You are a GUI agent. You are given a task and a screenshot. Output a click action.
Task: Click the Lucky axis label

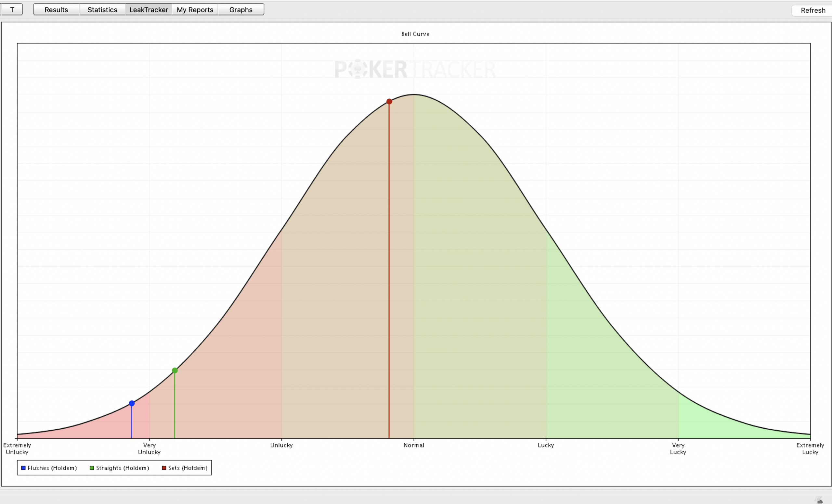pyautogui.click(x=546, y=445)
